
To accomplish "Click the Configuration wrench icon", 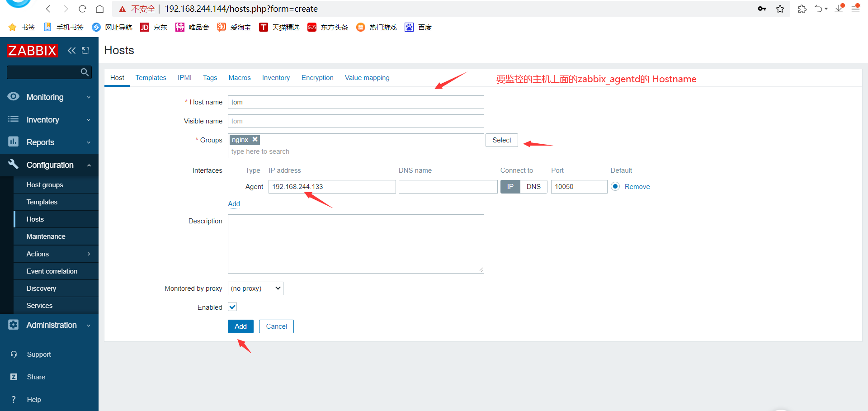I will (14, 165).
